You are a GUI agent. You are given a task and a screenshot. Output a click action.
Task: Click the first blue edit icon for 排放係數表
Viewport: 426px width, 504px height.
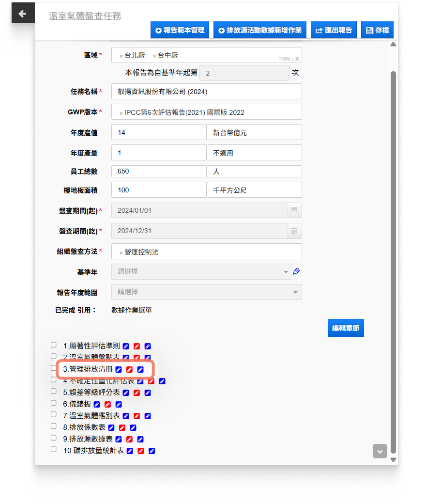pos(111,427)
